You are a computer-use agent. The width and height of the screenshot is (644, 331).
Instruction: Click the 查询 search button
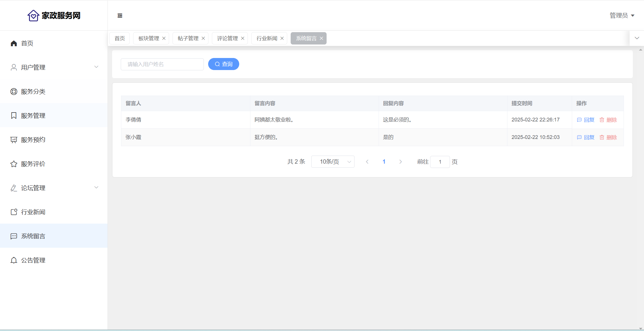tap(223, 64)
